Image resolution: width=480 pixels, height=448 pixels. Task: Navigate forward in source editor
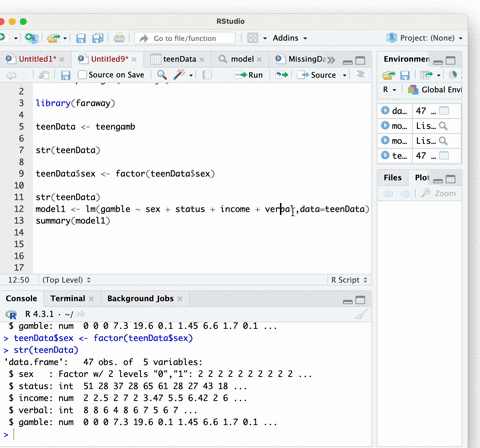coord(23,75)
